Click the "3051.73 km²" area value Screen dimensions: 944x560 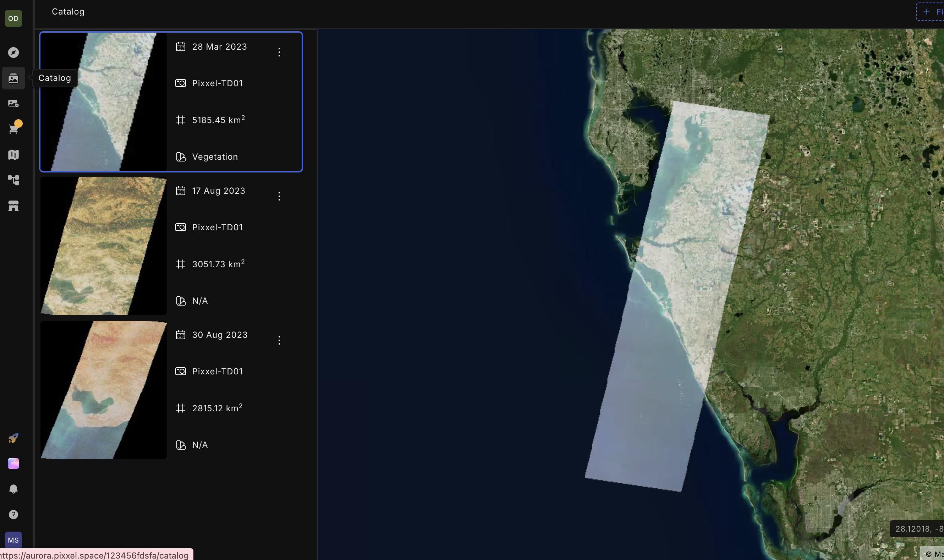point(219,264)
